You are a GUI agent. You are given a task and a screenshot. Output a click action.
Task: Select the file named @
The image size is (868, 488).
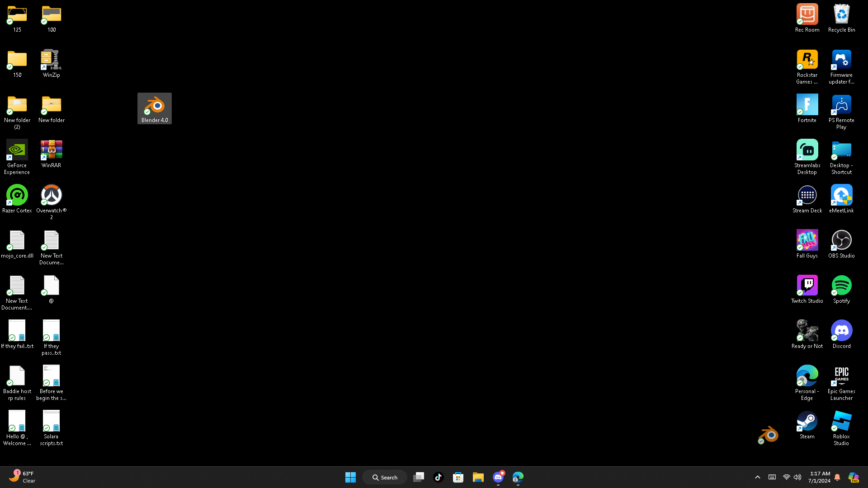52,289
